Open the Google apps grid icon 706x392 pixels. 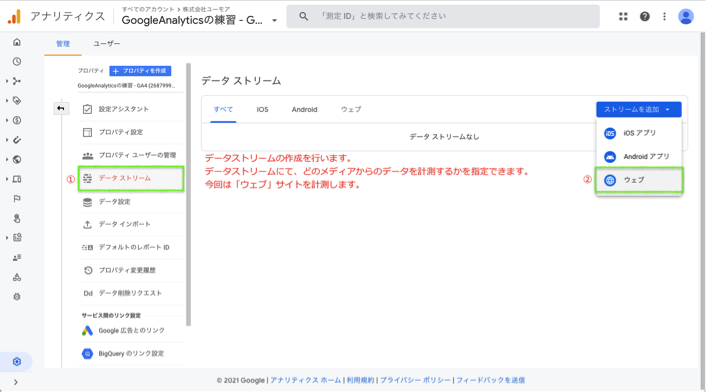pos(623,17)
